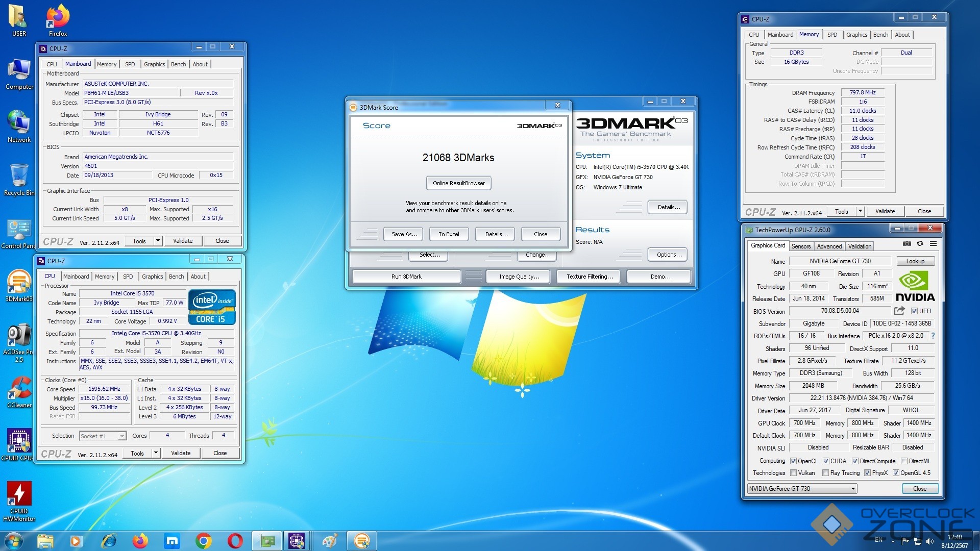Screen dimensions: 980x551
Task: Click the Online ResultBrowser button
Action: click(x=459, y=183)
